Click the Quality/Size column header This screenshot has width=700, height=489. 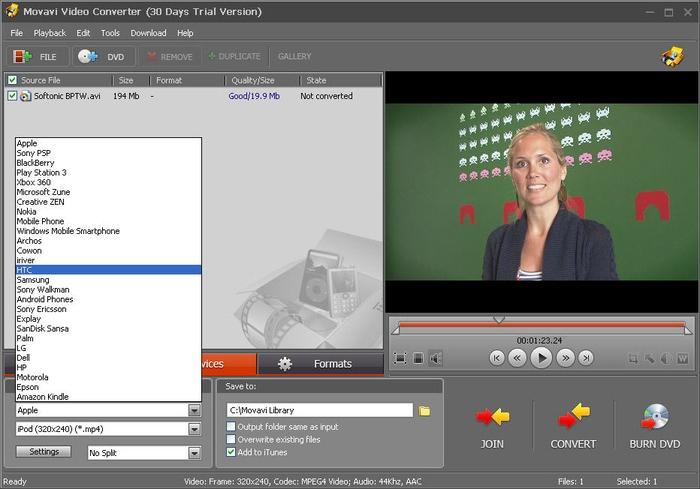[262, 80]
